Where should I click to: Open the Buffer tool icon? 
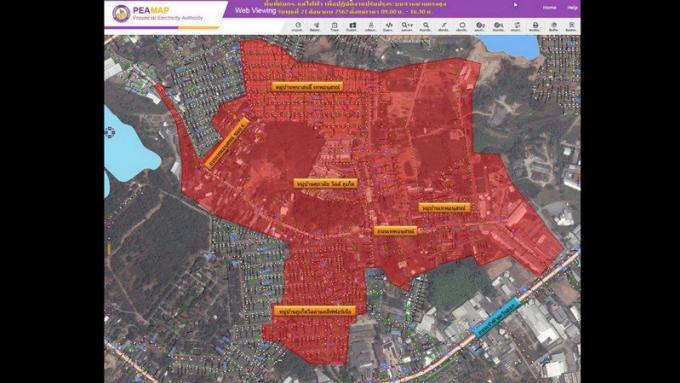(x=553, y=26)
